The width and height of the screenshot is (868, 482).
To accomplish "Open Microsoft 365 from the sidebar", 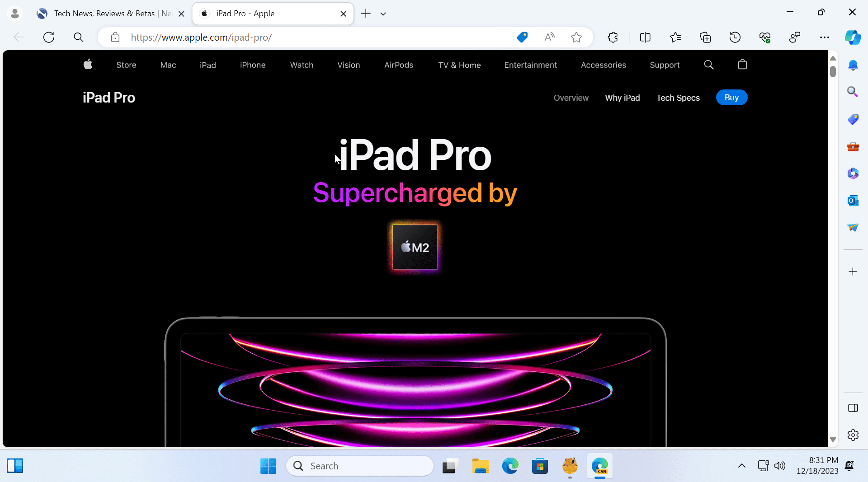I will (854, 173).
